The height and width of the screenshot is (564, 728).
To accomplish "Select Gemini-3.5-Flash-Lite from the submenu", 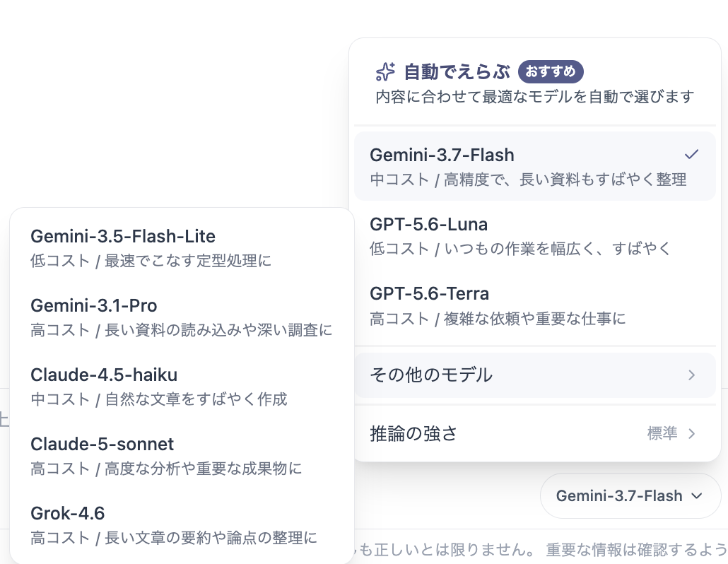I will point(182,248).
